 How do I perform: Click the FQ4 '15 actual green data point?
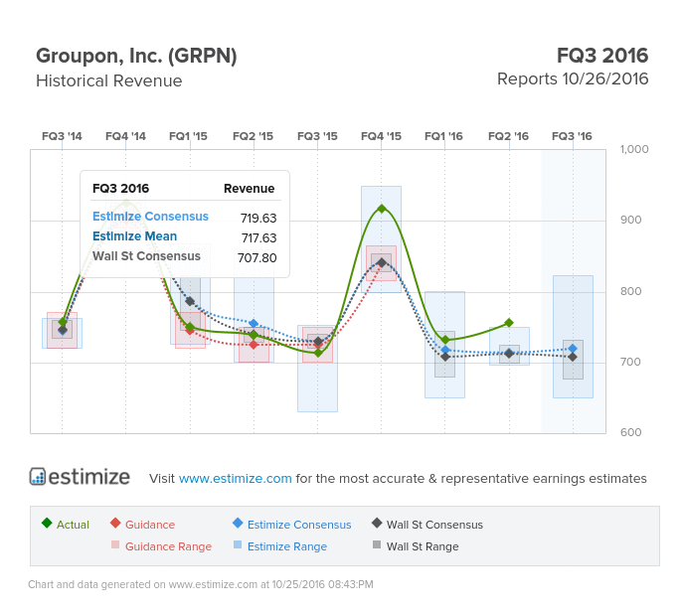coord(382,209)
